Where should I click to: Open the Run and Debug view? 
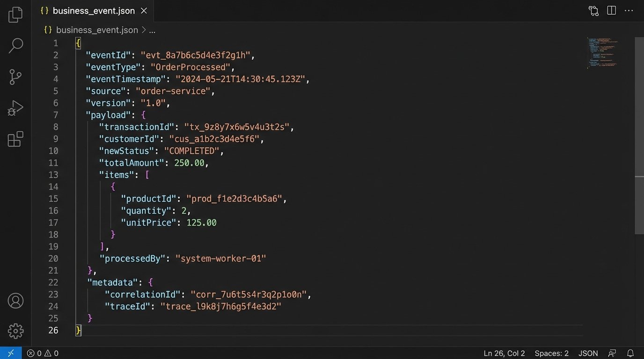click(x=15, y=108)
